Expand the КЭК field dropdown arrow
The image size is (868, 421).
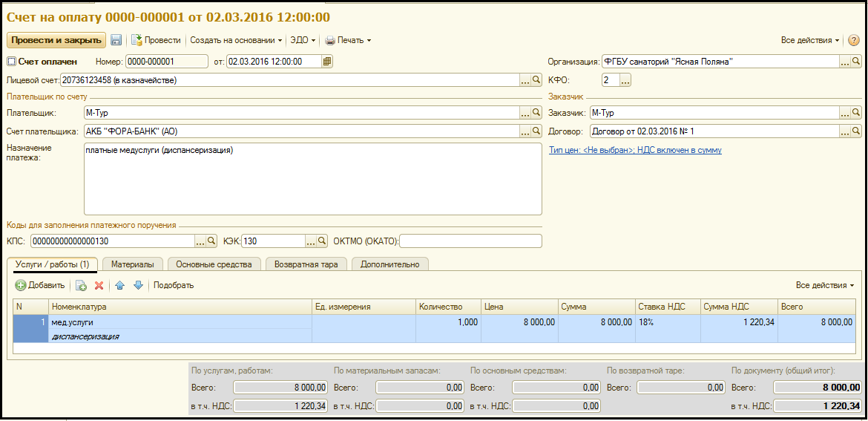(311, 241)
